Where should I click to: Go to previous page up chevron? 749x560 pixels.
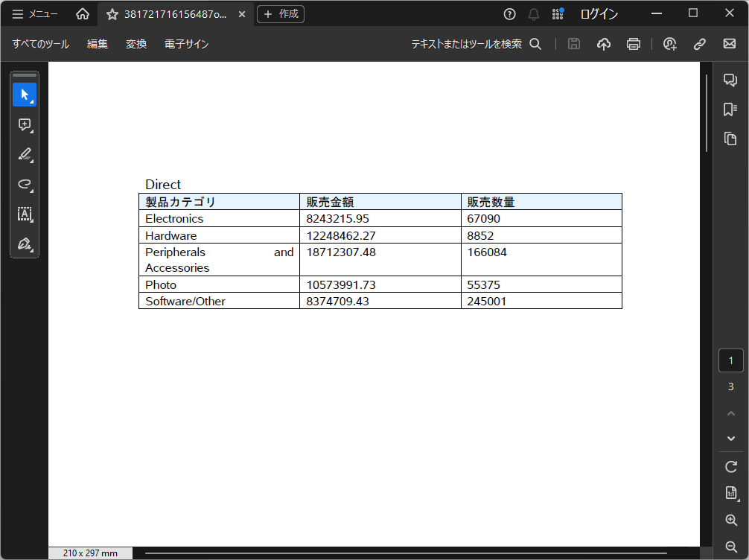point(731,413)
